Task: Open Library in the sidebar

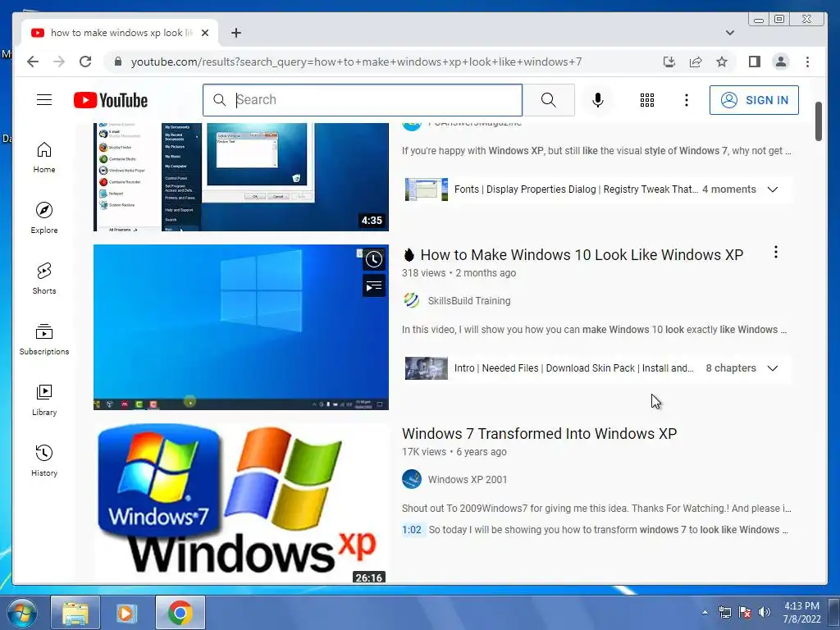Action: pos(44,400)
